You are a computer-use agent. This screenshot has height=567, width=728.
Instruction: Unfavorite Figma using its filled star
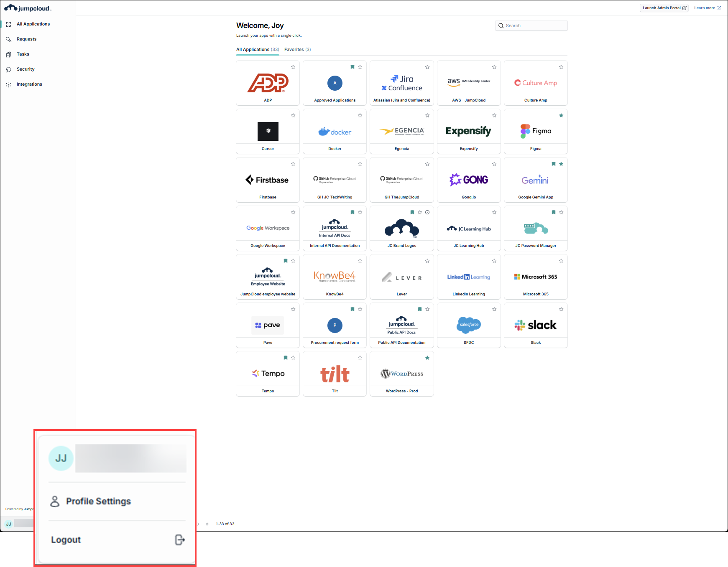pos(561,115)
